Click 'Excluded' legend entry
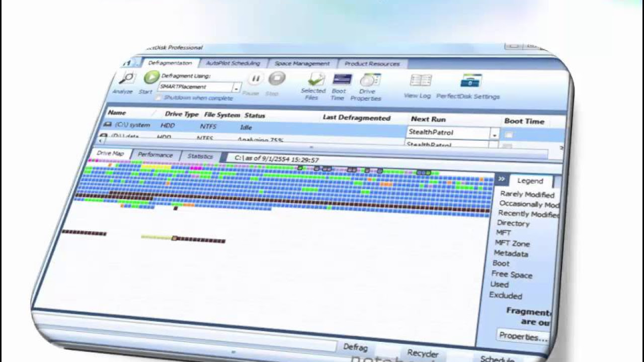644x362 pixels. [506, 296]
